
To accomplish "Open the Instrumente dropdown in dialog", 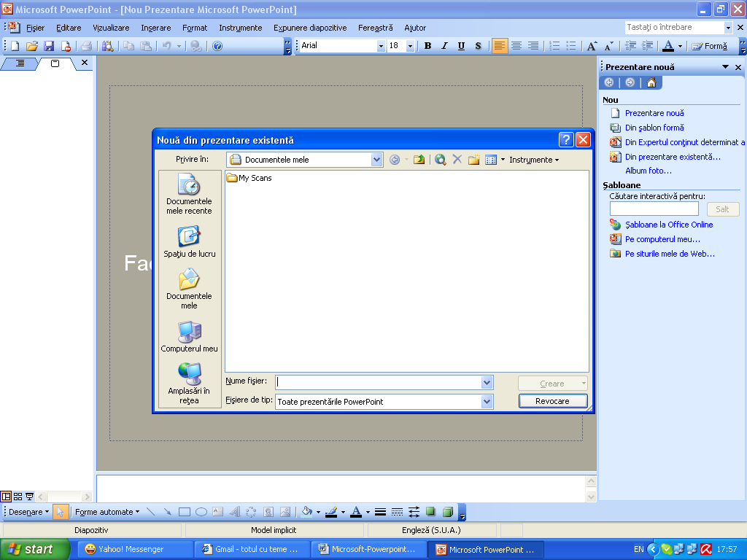I will pos(533,160).
